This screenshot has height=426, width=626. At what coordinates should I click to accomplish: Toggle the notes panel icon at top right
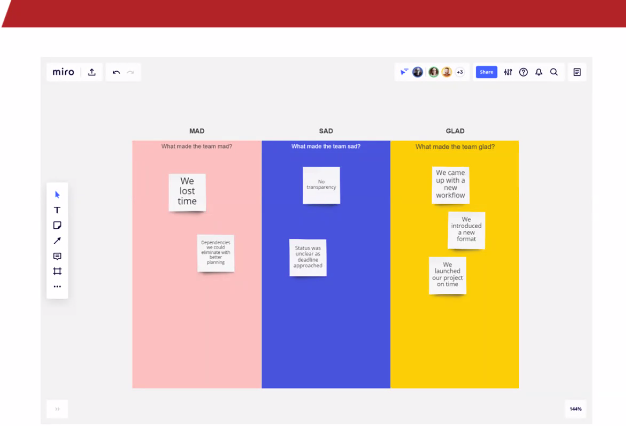[x=577, y=72]
